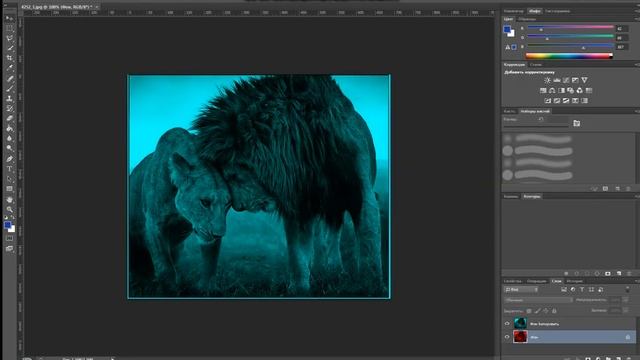Add a Photo Filter adjustment
This screenshot has height=360, width=640.
click(x=571, y=91)
